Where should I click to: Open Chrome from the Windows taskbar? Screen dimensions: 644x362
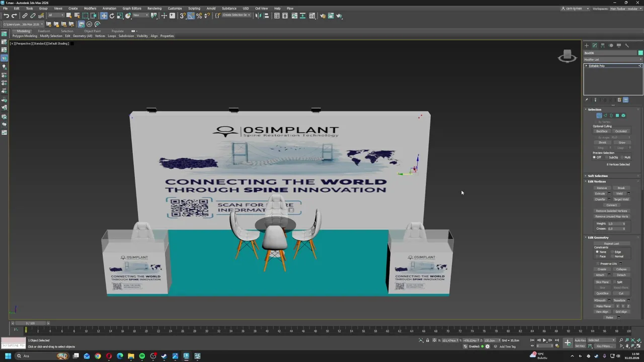(x=98, y=356)
